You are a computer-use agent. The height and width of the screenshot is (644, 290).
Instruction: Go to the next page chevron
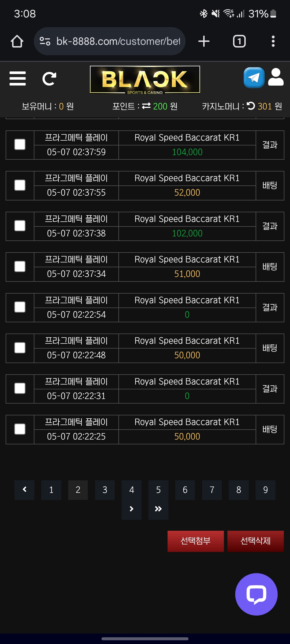[132, 509]
